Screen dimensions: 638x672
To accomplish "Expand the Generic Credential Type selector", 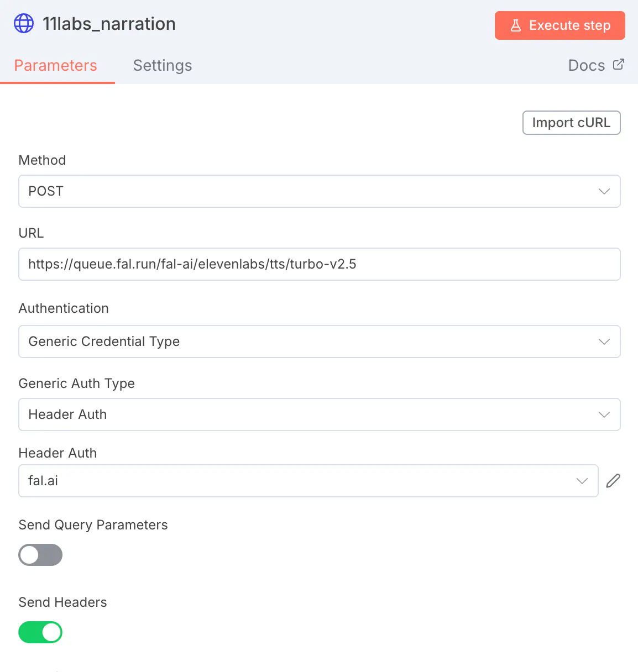I will (310, 342).
